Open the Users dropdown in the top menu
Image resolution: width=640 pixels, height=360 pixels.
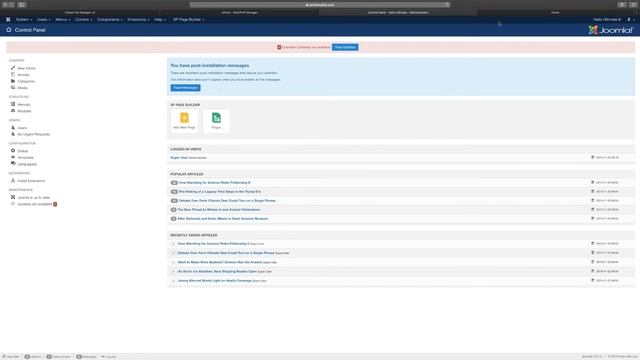coord(44,20)
